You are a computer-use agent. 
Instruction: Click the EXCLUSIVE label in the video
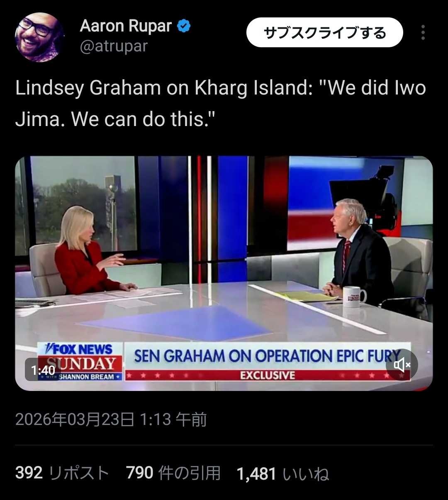(268, 376)
